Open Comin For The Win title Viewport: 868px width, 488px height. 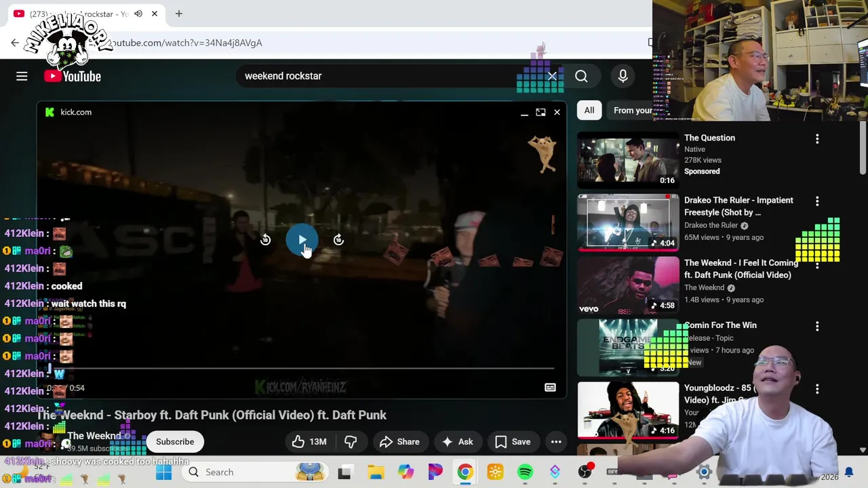coord(720,325)
